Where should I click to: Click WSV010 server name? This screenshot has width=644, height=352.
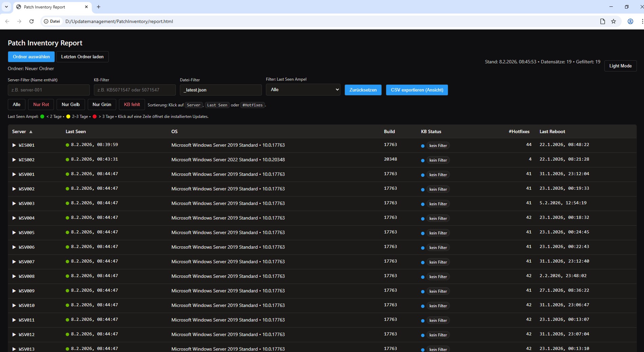[x=27, y=305]
